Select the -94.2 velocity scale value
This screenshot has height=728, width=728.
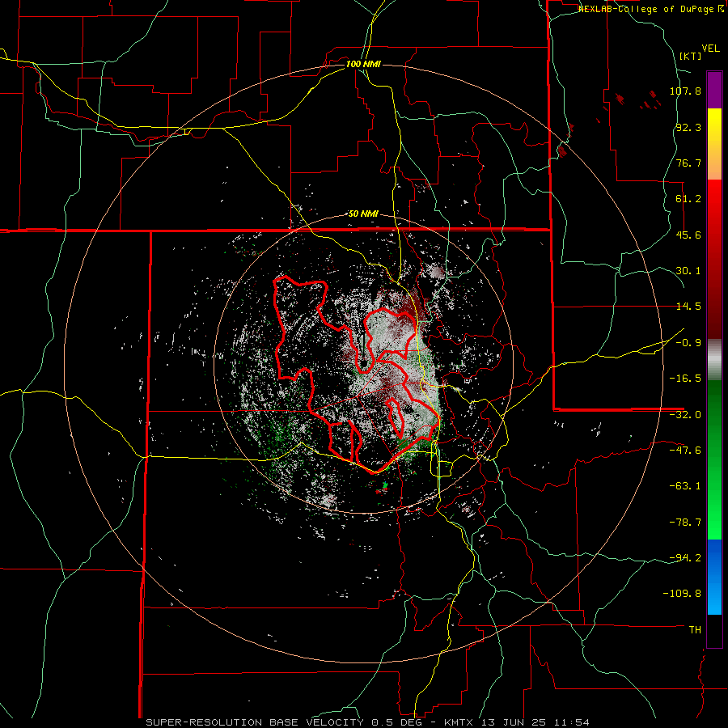pos(685,557)
